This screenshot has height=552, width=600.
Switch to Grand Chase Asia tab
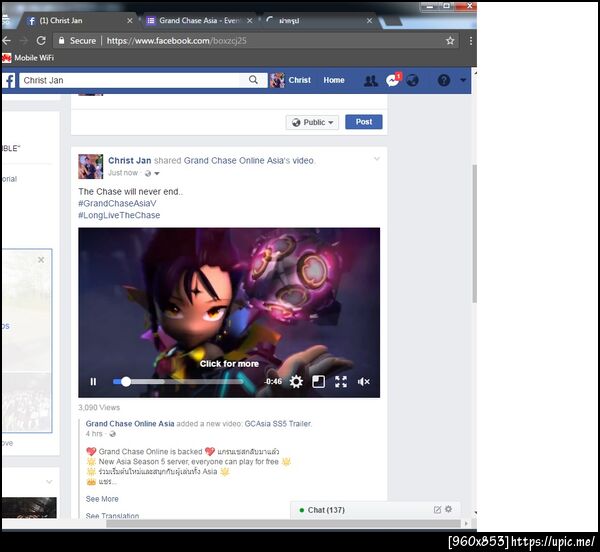pos(198,21)
